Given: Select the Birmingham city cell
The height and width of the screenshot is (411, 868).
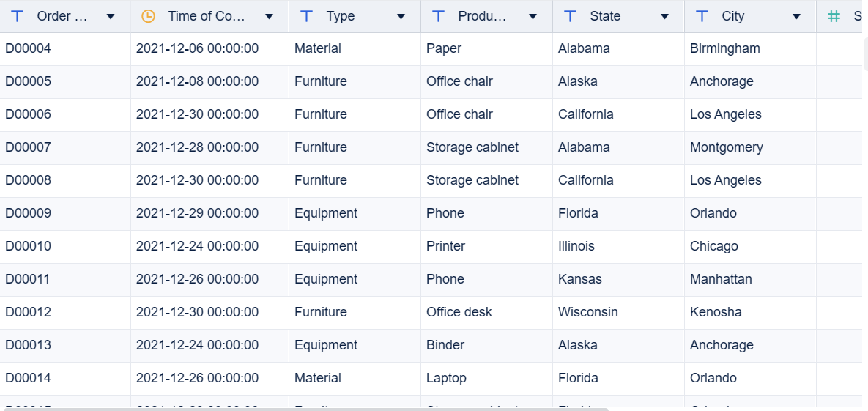Looking at the screenshot, I should tap(724, 48).
